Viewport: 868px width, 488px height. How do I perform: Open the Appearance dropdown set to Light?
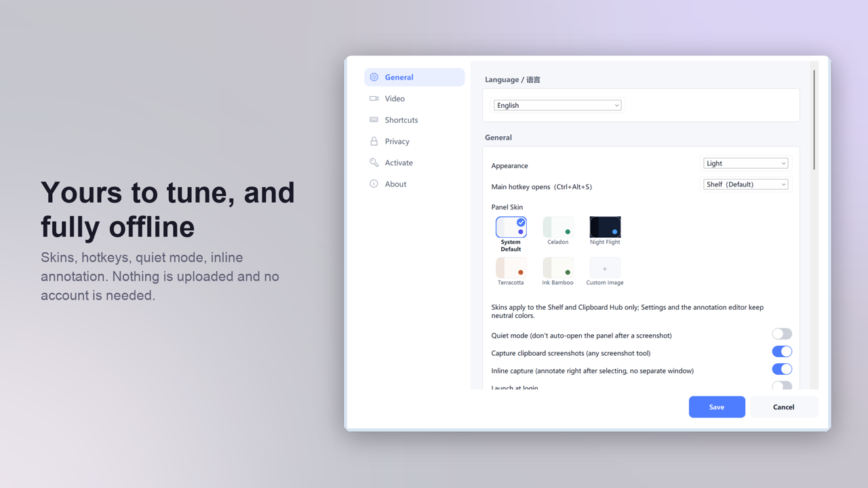(x=745, y=163)
